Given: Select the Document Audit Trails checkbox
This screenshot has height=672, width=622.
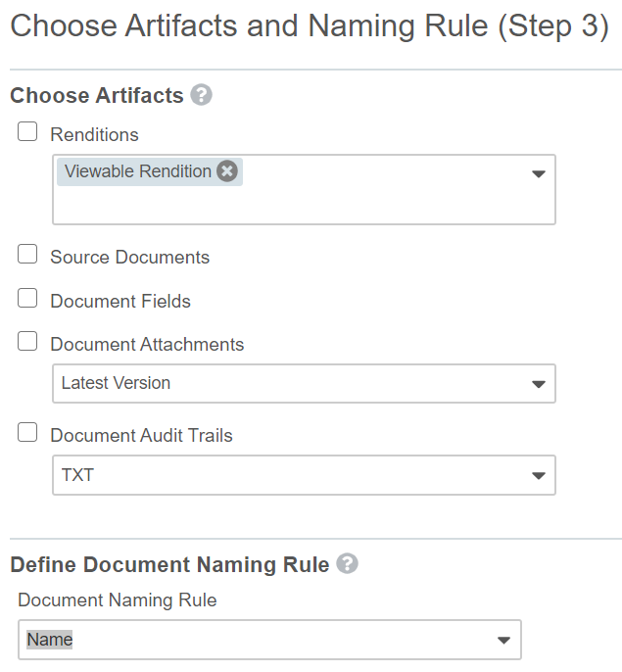Looking at the screenshot, I should coord(28,433).
